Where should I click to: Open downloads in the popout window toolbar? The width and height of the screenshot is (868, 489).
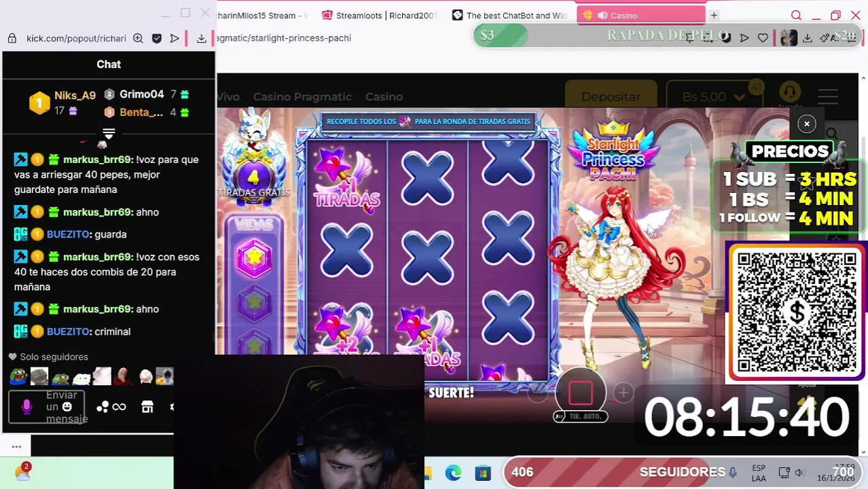(x=202, y=39)
